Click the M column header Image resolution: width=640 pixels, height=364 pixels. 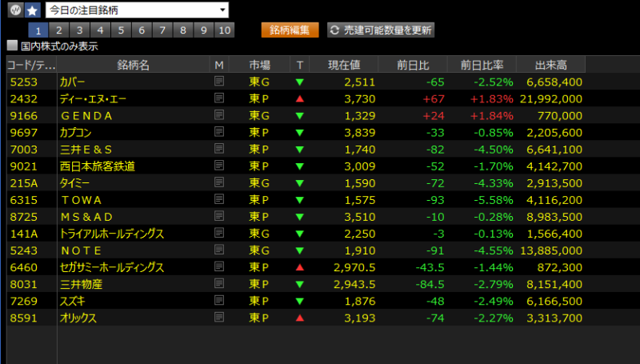[x=219, y=65]
